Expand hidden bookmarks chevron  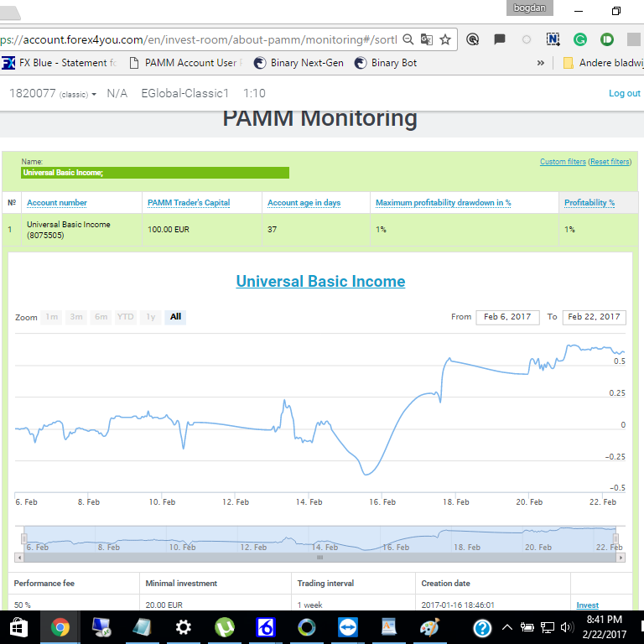click(x=541, y=63)
